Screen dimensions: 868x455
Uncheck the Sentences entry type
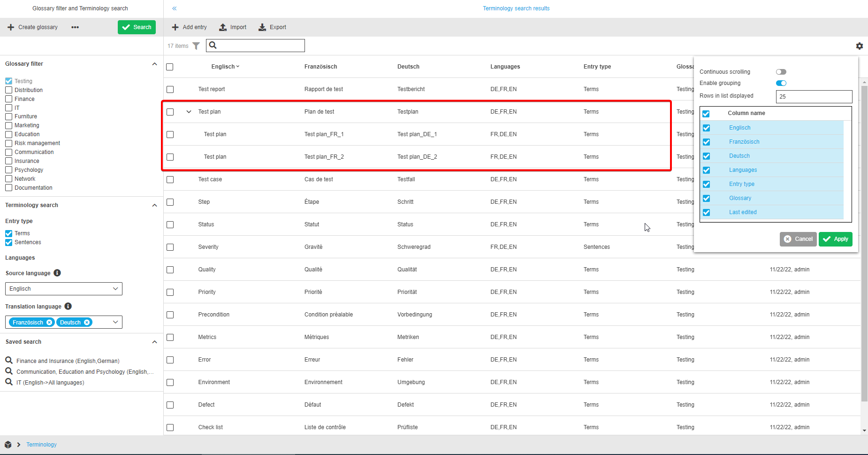(x=8, y=242)
